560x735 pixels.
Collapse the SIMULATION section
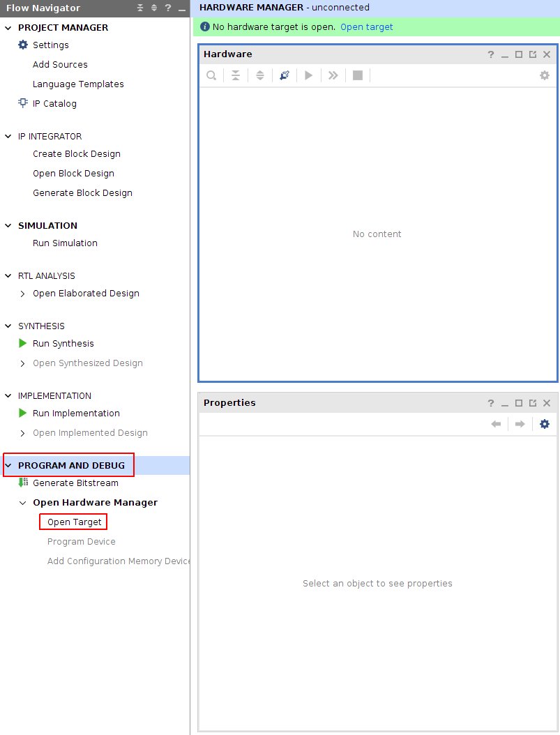pos(8,225)
